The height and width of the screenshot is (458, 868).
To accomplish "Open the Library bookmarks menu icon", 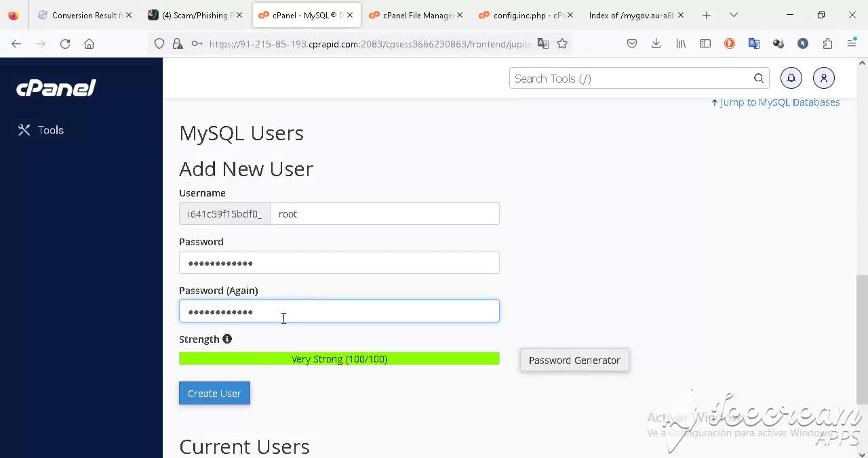I will (x=680, y=43).
